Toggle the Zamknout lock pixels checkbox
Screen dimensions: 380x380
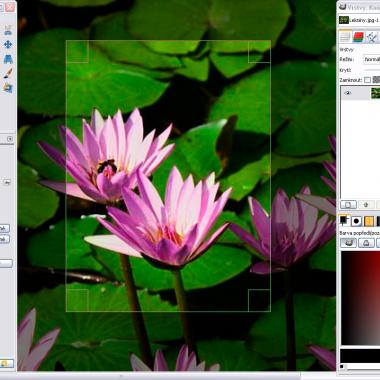pos(367,80)
